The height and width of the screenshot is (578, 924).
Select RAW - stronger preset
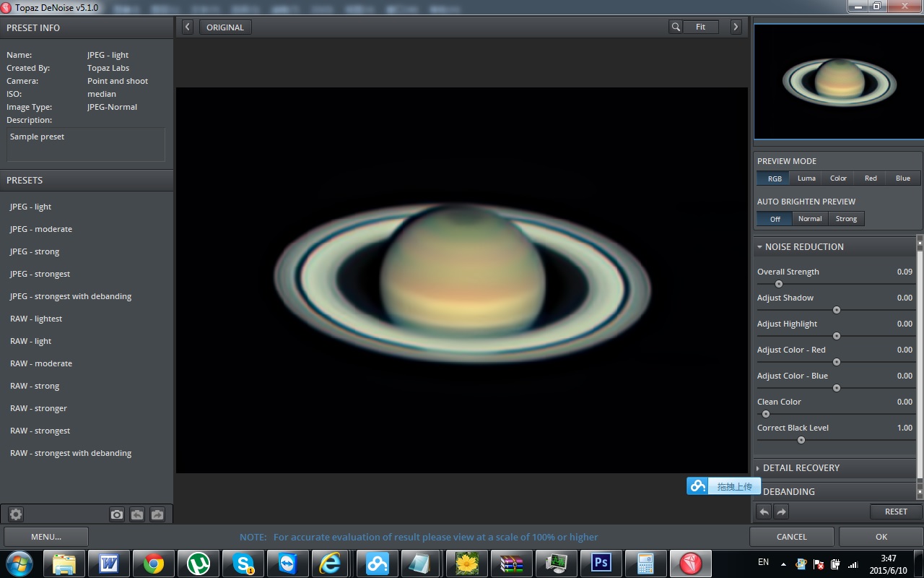pos(38,408)
